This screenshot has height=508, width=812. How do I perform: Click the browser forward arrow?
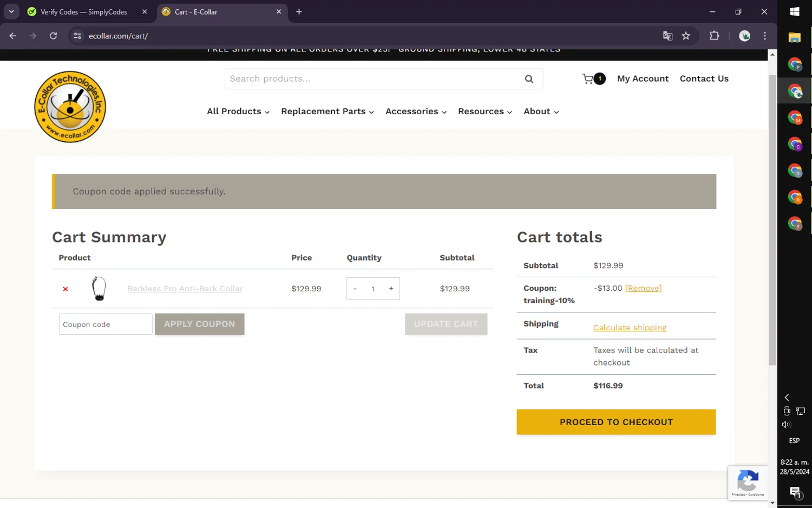pyautogui.click(x=33, y=36)
